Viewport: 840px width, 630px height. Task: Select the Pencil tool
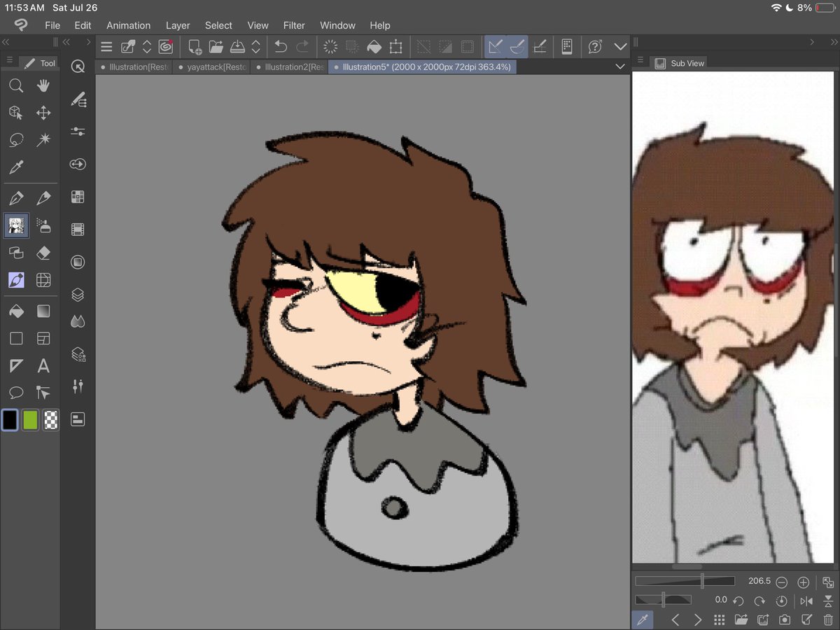[43, 198]
